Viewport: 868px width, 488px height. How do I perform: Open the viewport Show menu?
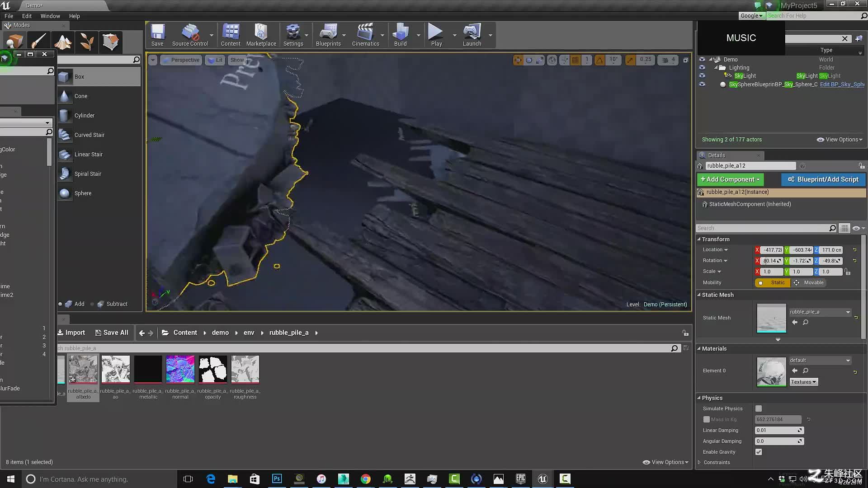237,60
